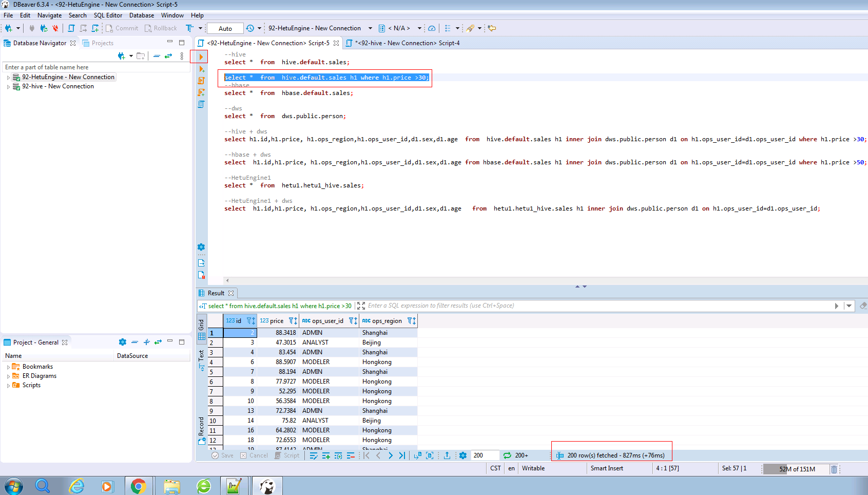This screenshot has height=495, width=868.
Task: Go to the next row in results
Action: pyautogui.click(x=391, y=455)
